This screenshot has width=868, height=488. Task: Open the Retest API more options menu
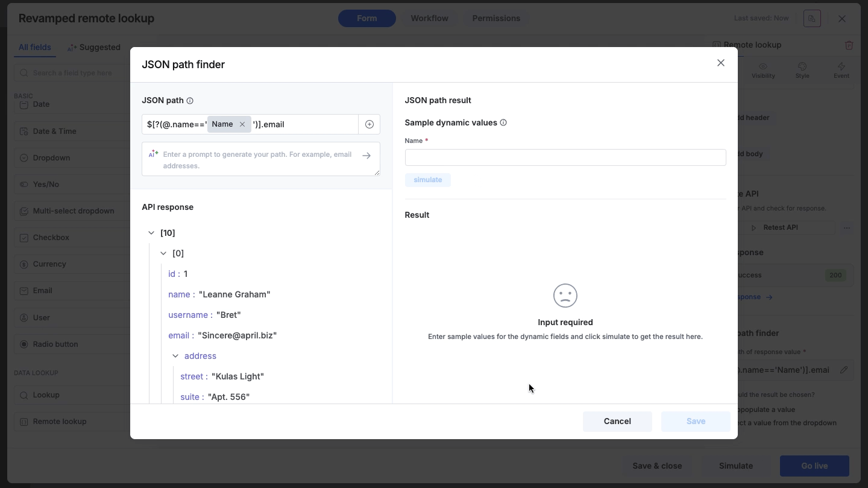click(x=847, y=227)
